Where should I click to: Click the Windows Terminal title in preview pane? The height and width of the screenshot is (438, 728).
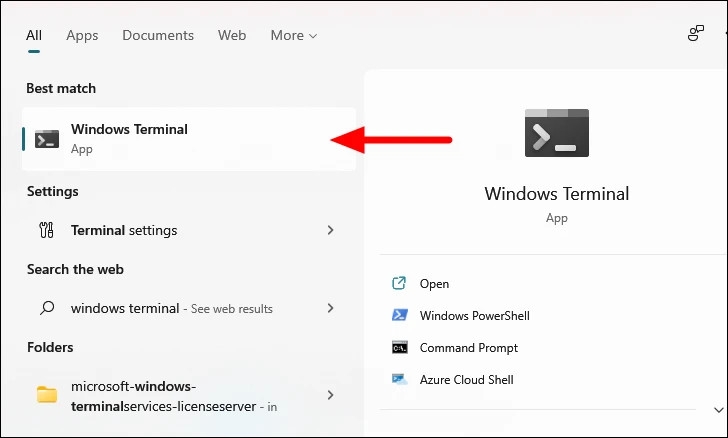tap(557, 194)
